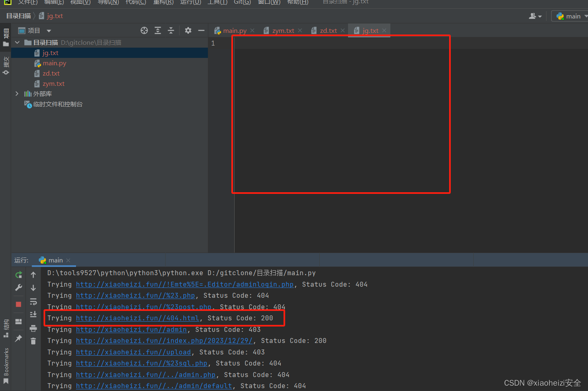Close the main.py editor tab

click(x=252, y=30)
